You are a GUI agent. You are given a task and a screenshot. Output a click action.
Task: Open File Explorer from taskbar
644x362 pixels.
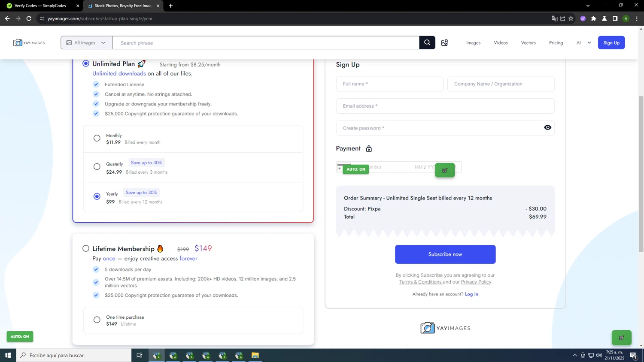(255, 355)
